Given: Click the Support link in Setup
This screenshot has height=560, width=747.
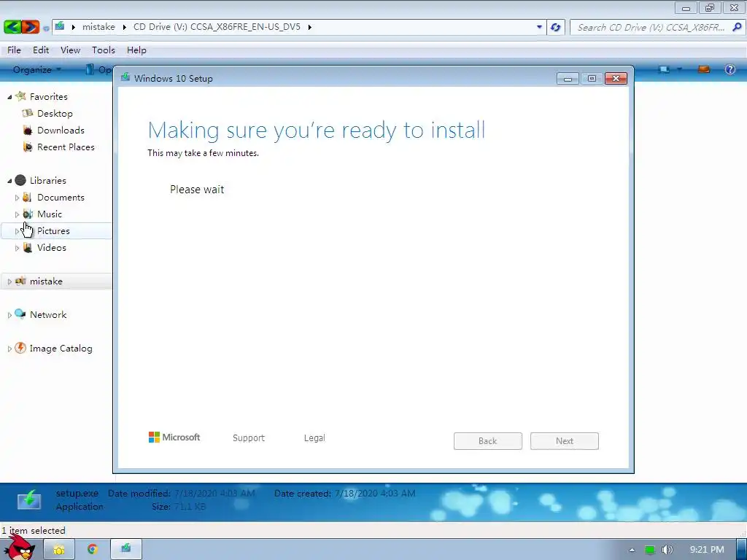Looking at the screenshot, I should click(x=249, y=437).
